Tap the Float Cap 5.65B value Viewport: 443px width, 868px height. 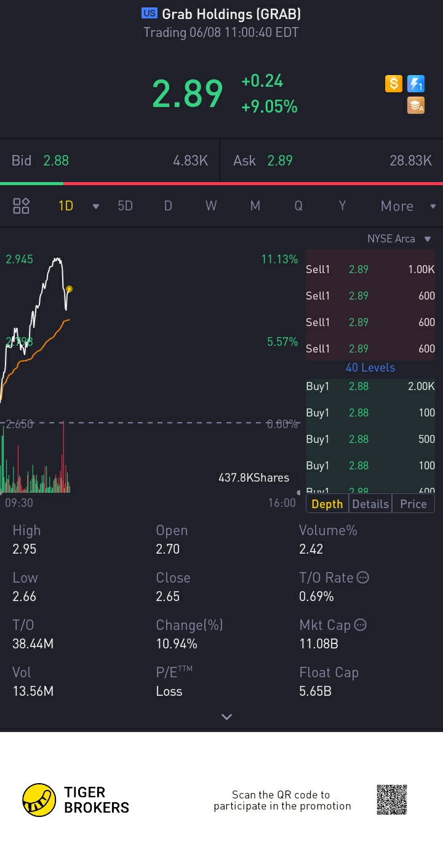[x=316, y=691]
